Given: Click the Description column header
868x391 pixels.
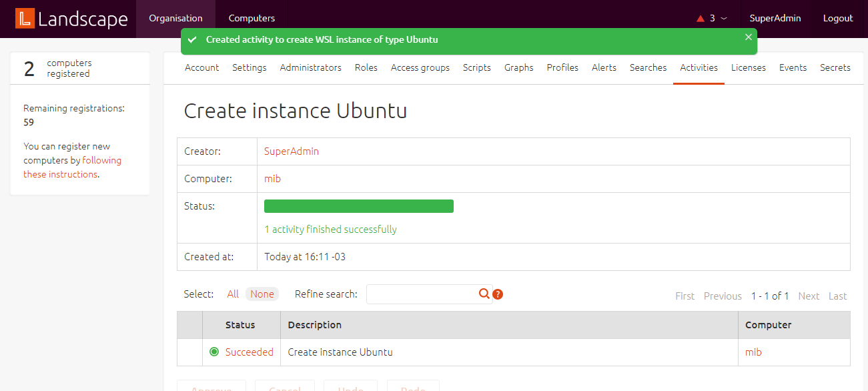Looking at the screenshot, I should (315, 325).
